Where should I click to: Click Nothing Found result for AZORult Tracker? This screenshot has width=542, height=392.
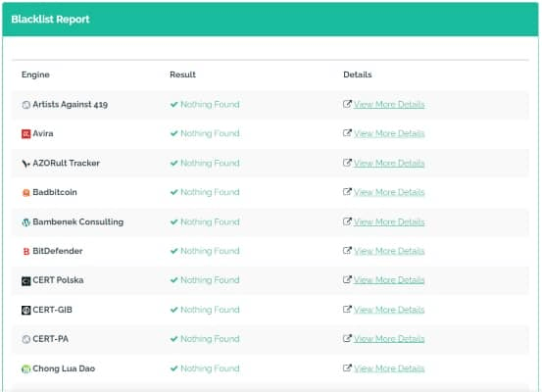click(210, 163)
